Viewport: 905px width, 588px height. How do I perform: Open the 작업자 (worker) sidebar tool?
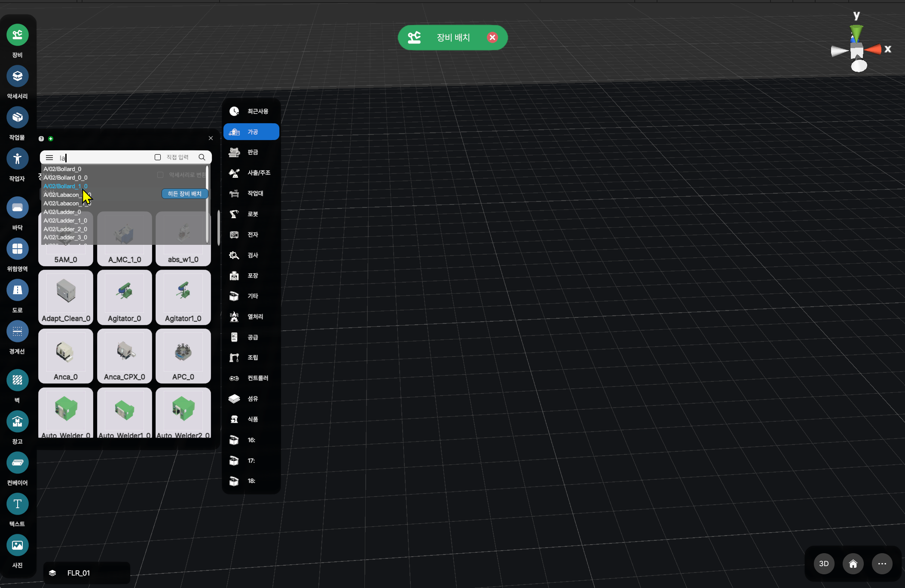tap(17, 159)
